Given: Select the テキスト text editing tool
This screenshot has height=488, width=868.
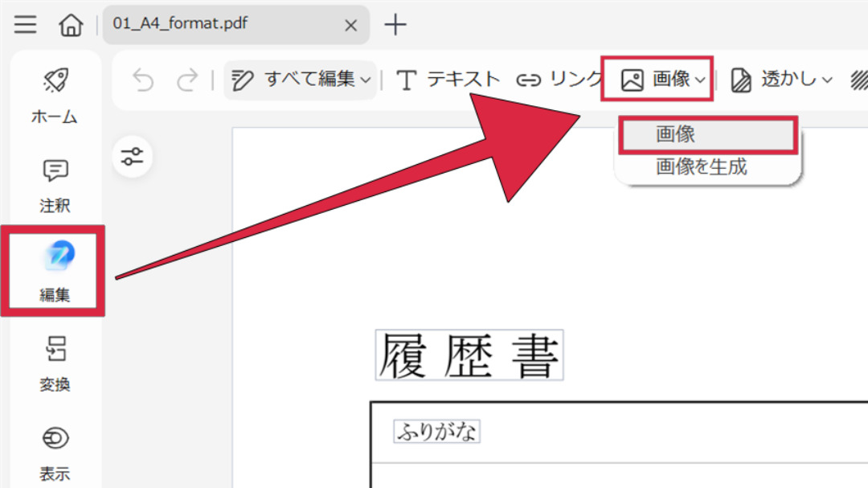Looking at the screenshot, I should click(454, 79).
